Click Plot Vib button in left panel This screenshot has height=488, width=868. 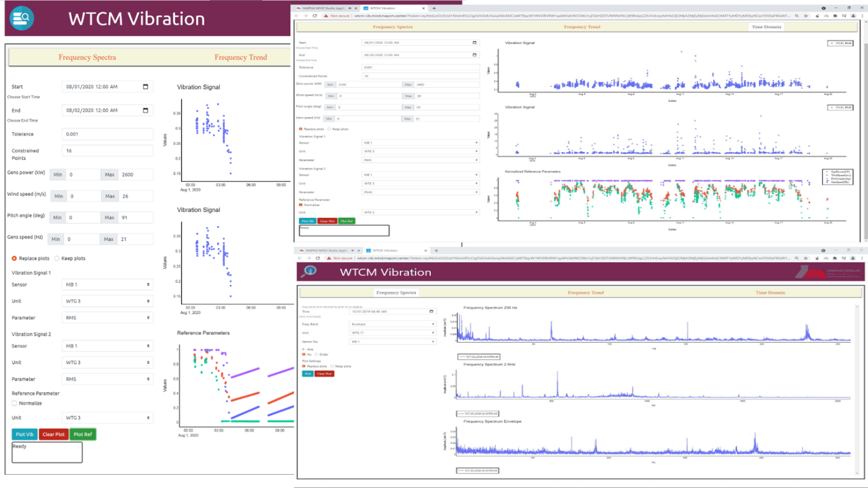coord(25,434)
